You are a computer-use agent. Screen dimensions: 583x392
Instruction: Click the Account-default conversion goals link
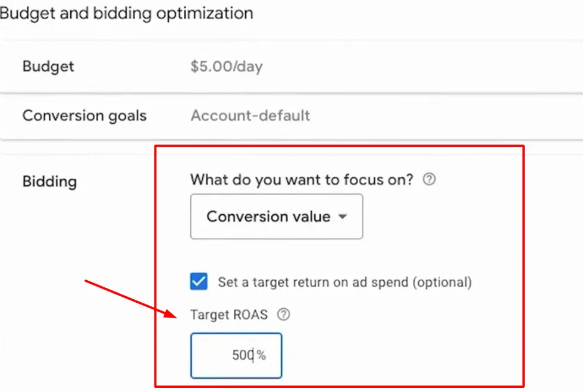pyautogui.click(x=250, y=116)
